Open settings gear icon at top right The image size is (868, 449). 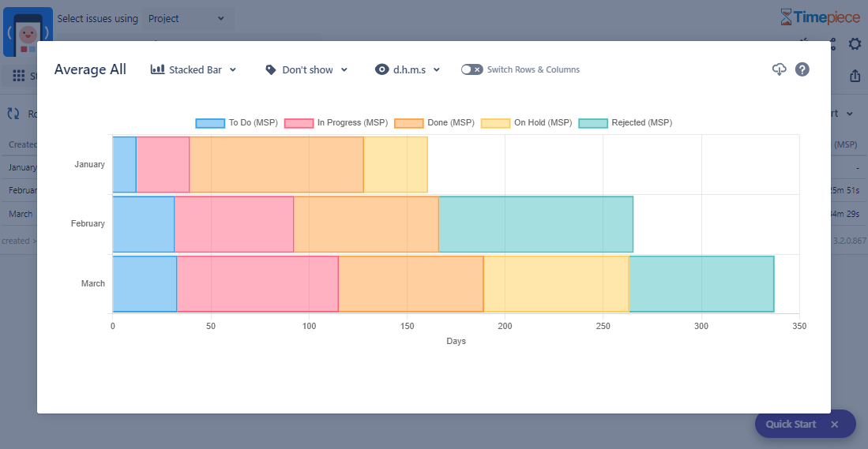(x=855, y=43)
